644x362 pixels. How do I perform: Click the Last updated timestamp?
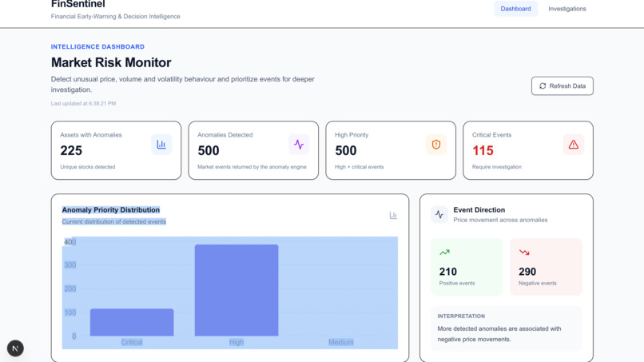click(x=83, y=104)
